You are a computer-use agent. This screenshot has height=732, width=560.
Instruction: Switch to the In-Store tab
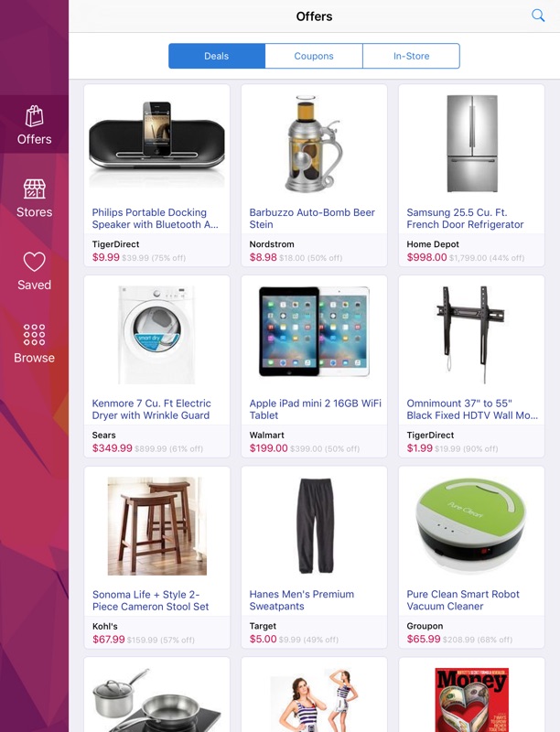[411, 56]
